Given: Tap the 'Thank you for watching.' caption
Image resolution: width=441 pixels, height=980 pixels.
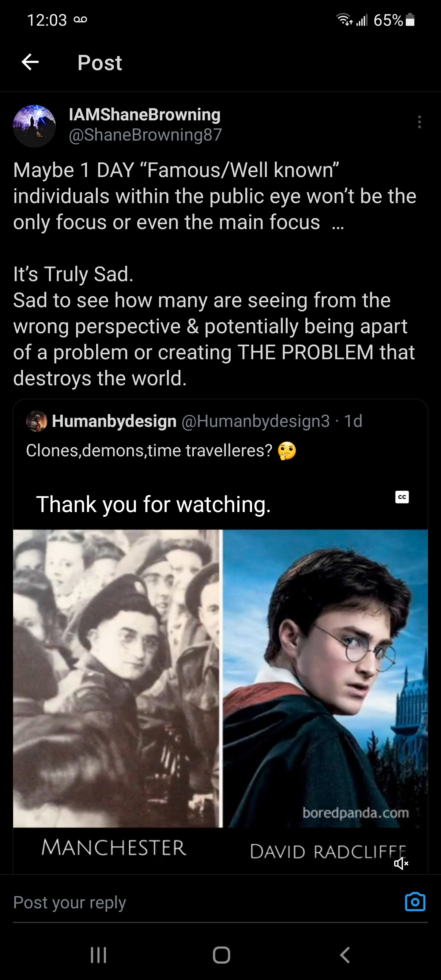Looking at the screenshot, I should 153,504.
